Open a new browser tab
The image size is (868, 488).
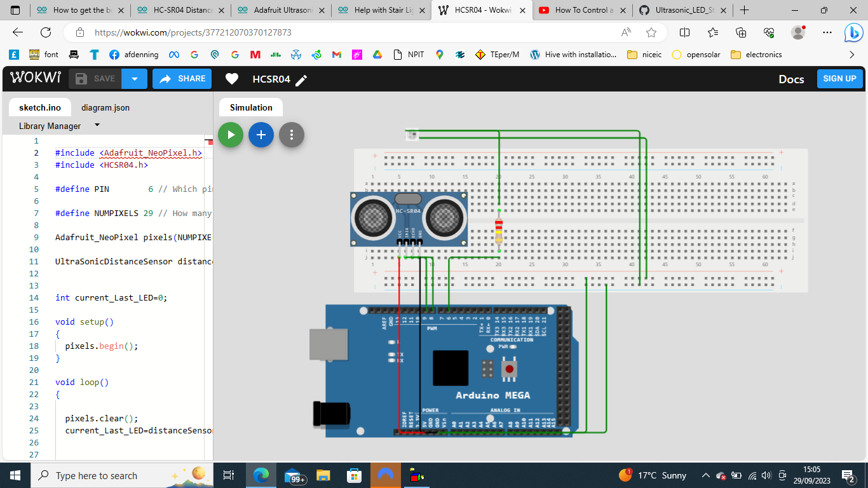coord(744,10)
